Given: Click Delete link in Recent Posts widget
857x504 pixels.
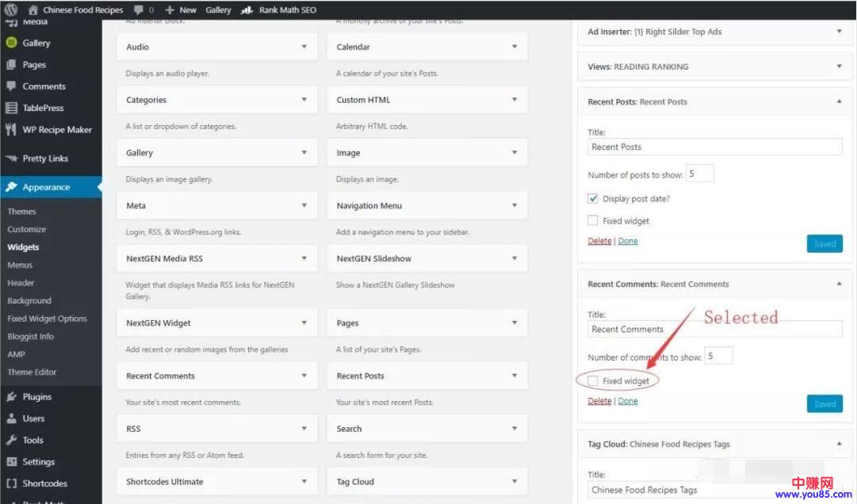Looking at the screenshot, I should click(x=599, y=241).
